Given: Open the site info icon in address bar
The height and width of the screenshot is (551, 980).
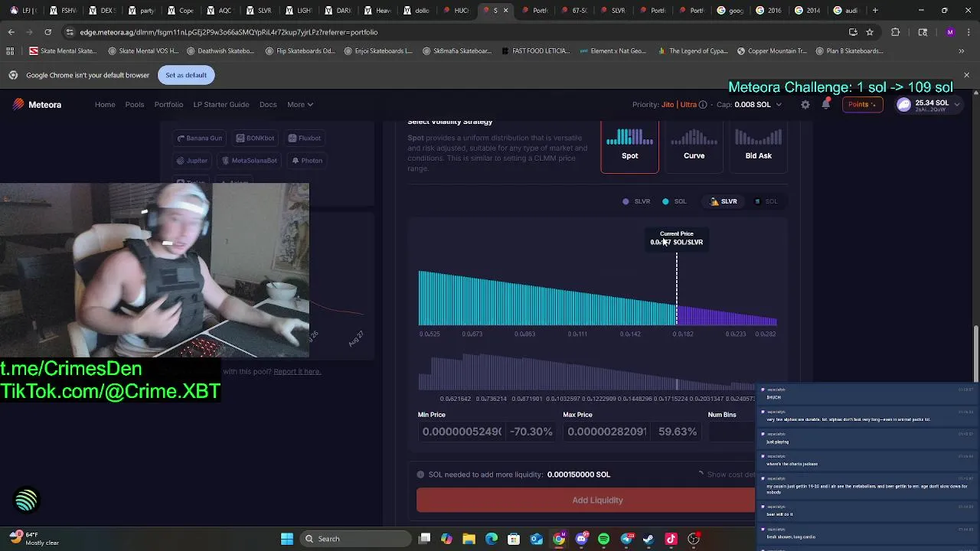Looking at the screenshot, I should (70, 32).
